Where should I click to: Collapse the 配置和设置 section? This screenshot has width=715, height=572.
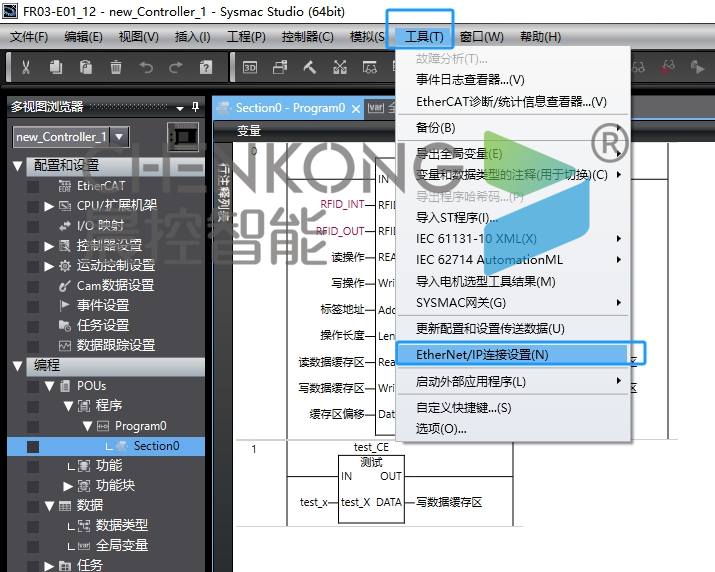point(17,165)
